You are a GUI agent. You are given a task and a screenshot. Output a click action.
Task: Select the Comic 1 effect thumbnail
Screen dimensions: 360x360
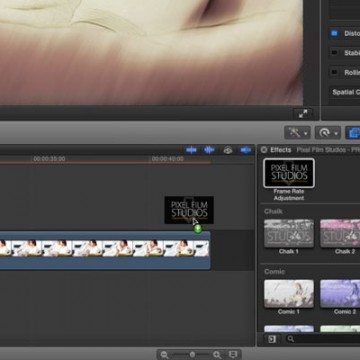[x=289, y=294]
